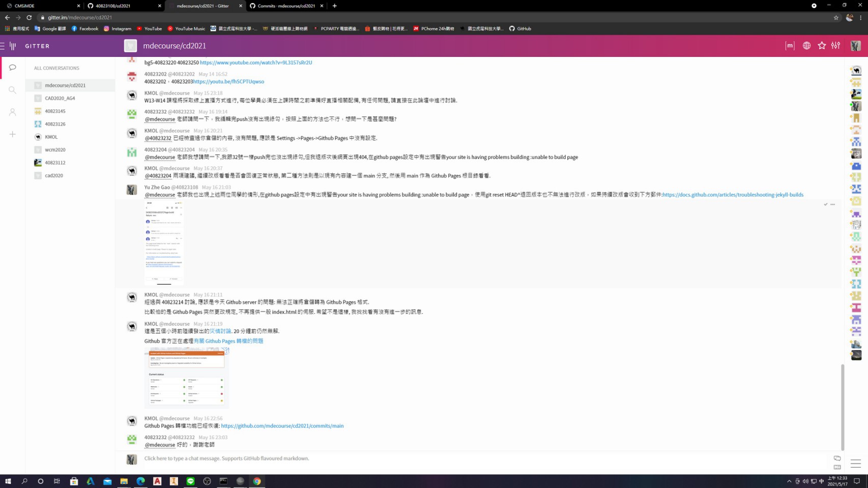The height and width of the screenshot is (488, 868).
Task: Open CAD2020_AG4 conversation
Action: pyautogui.click(x=70, y=98)
